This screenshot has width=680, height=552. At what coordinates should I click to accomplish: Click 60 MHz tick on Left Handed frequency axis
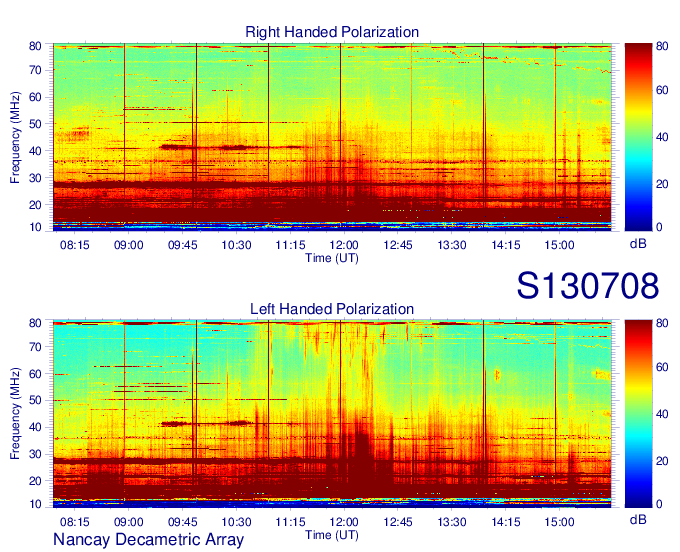(35, 374)
